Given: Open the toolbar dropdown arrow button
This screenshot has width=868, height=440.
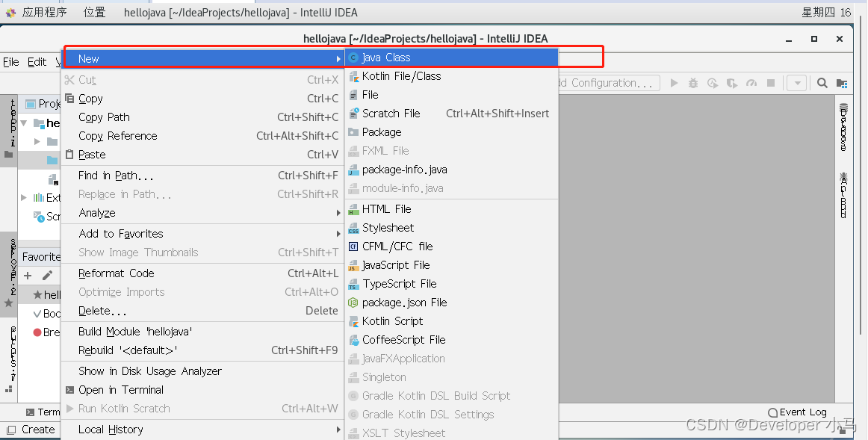Looking at the screenshot, I should point(796,83).
